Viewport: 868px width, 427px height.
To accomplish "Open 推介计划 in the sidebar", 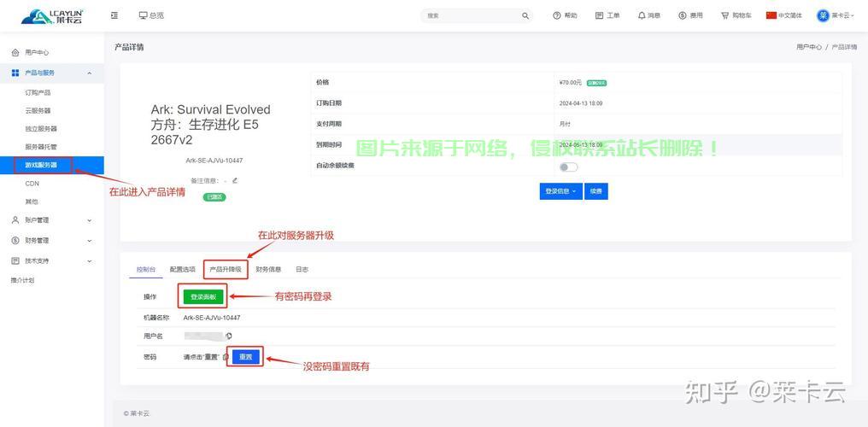I will pos(23,280).
